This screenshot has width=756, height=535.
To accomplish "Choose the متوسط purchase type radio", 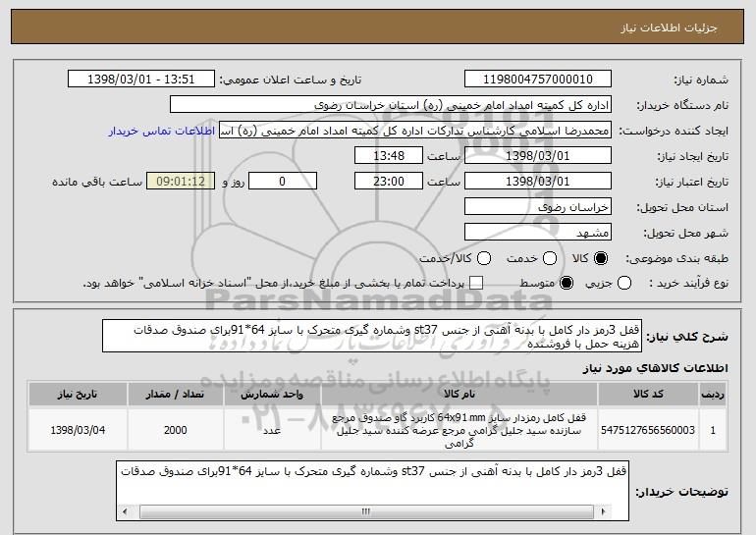I will [x=567, y=283].
